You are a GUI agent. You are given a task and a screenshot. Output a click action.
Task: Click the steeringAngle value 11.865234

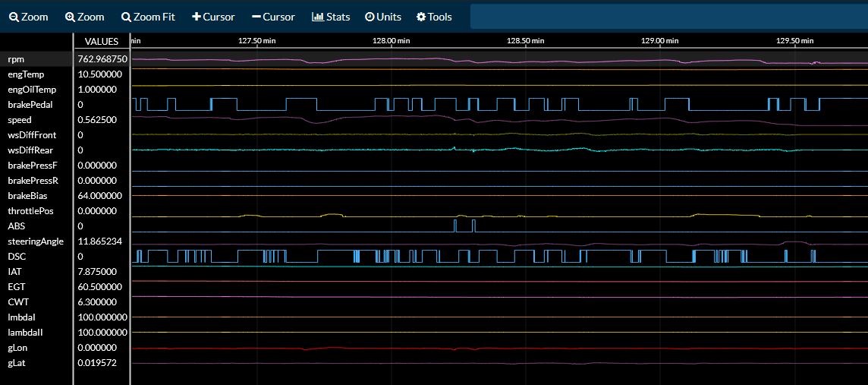point(99,241)
